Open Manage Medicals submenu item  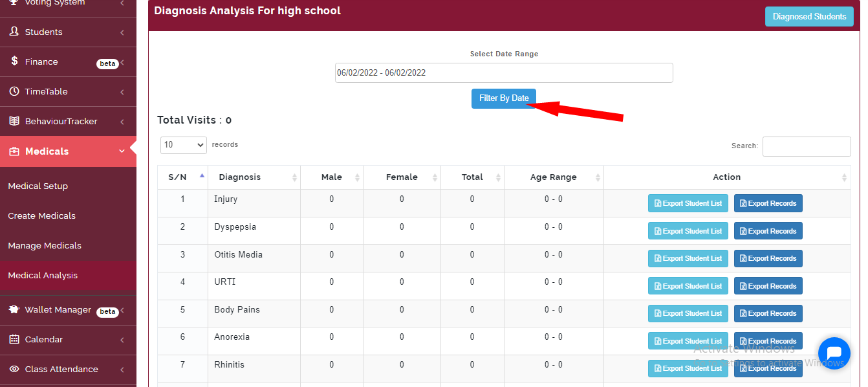[45, 245]
